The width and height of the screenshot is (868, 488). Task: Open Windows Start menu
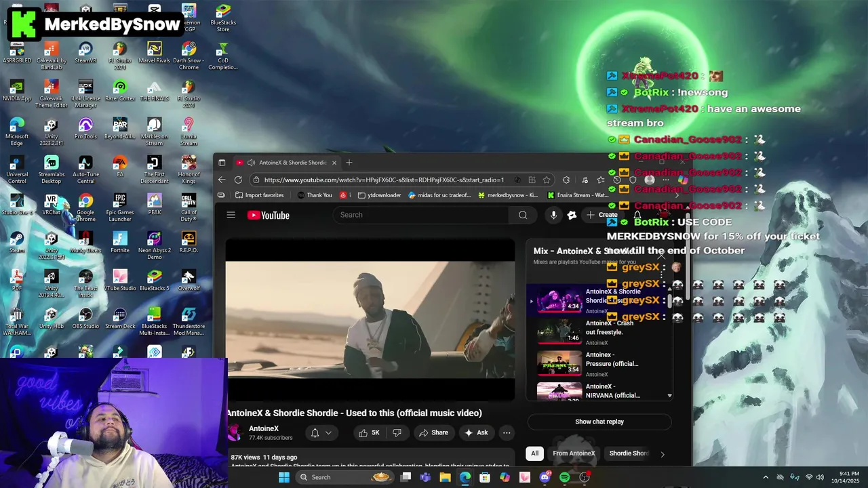coord(284,477)
